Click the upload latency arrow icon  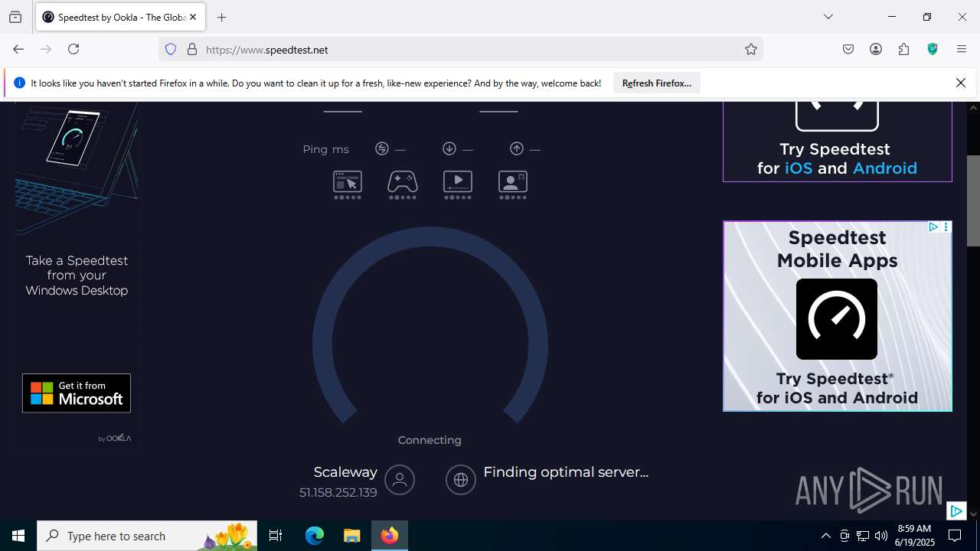517,148
